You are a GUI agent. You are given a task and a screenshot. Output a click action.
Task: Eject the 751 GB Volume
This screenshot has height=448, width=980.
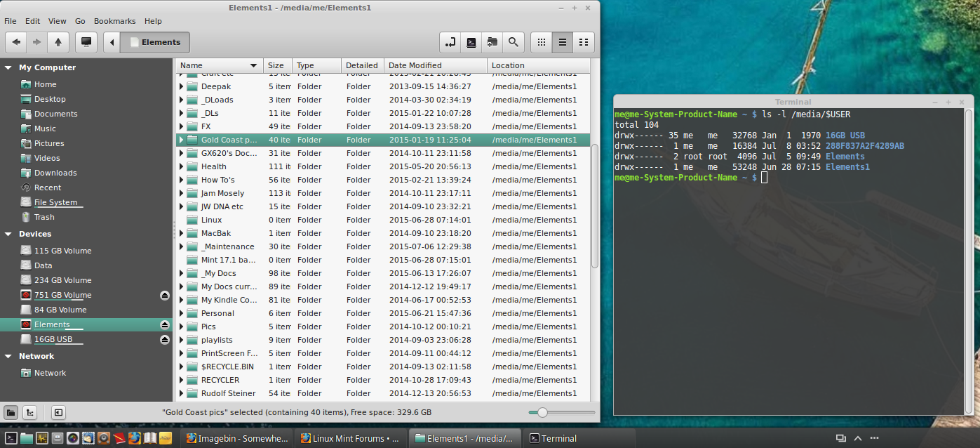click(x=165, y=296)
